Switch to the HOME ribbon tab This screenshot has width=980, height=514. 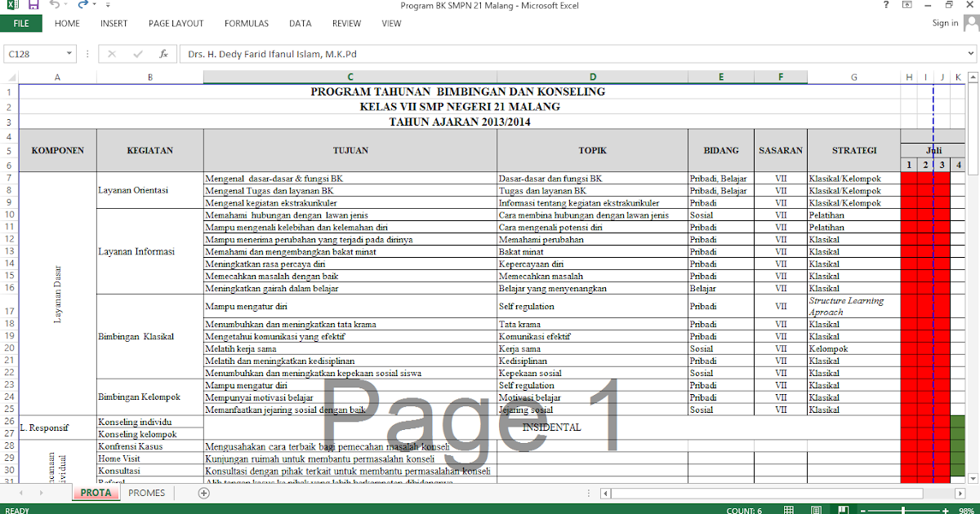(67, 24)
